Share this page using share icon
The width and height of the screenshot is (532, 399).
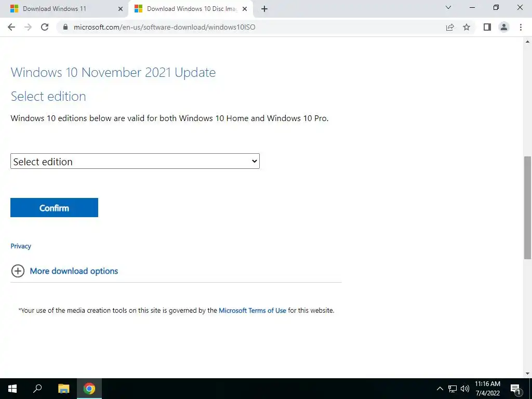(x=450, y=27)
